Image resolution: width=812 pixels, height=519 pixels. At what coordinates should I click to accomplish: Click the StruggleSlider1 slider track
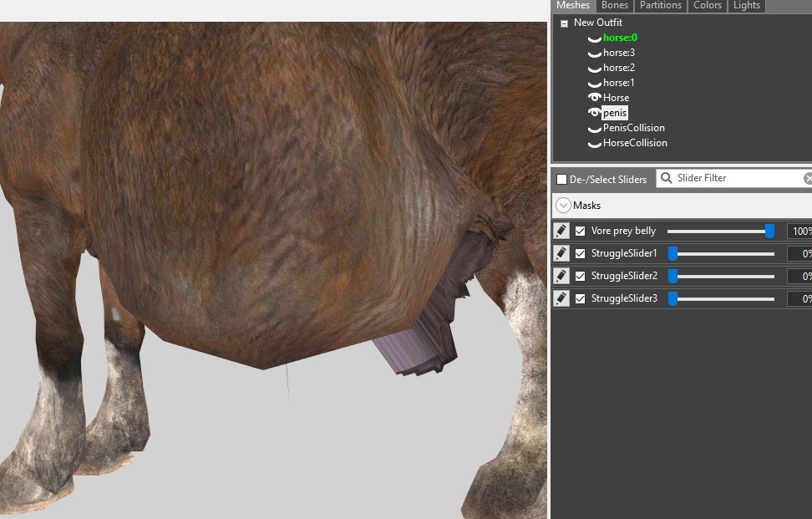[x=721, y=253]
